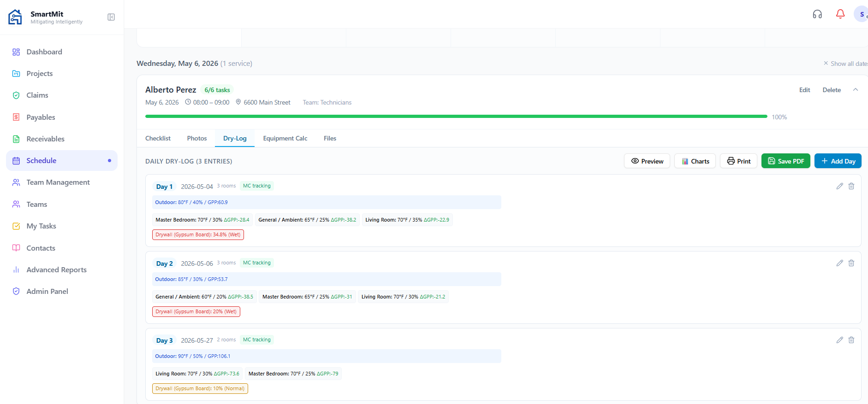Viewport: 868px width, 404px height.
Task: Edit Day 1 entry pencil icon
Action: click(839, 186)
